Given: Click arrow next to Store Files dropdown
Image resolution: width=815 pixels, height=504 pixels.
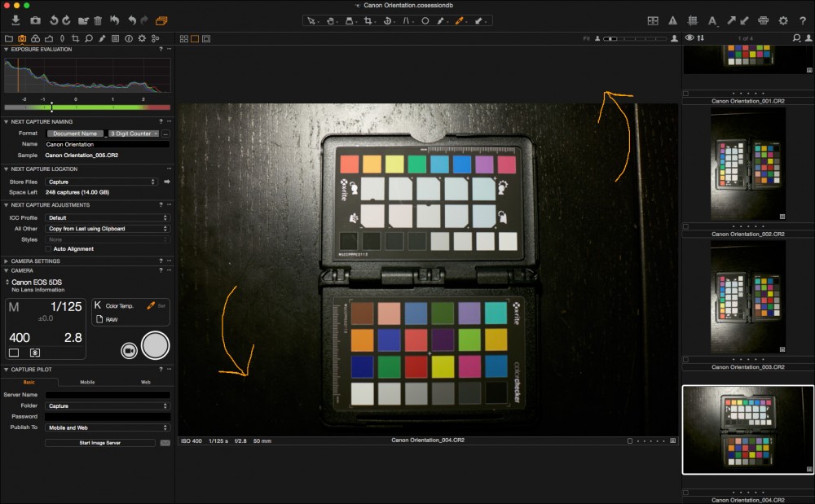Looking at the screenshot, I should coord(167,182).
